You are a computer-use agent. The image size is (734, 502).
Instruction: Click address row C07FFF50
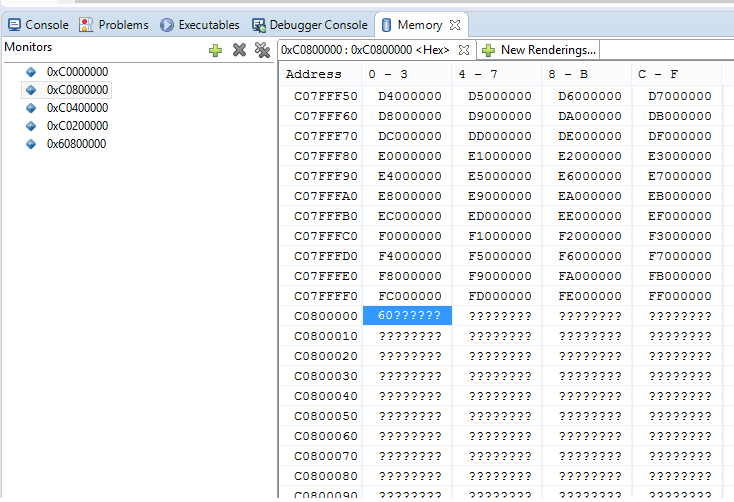[325, 96]
